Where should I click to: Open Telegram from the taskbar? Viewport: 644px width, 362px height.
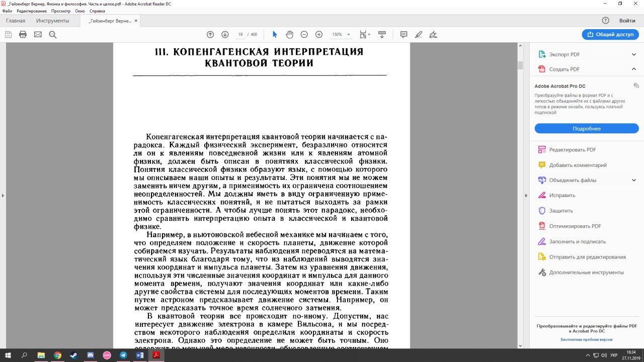pos(123,355)
